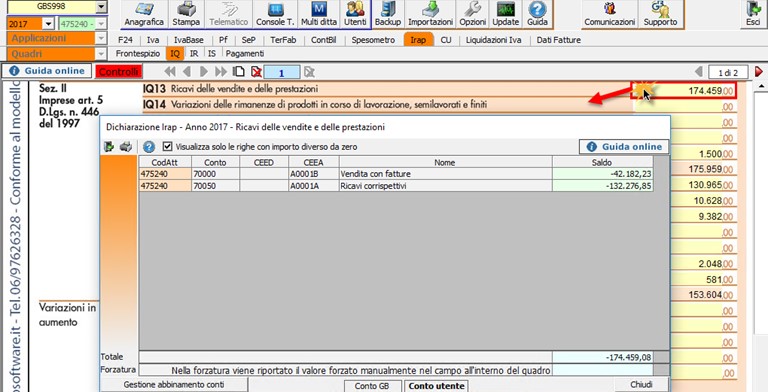
Task: Select the Pagamenti quadro tab
Action: click(244, 54)
